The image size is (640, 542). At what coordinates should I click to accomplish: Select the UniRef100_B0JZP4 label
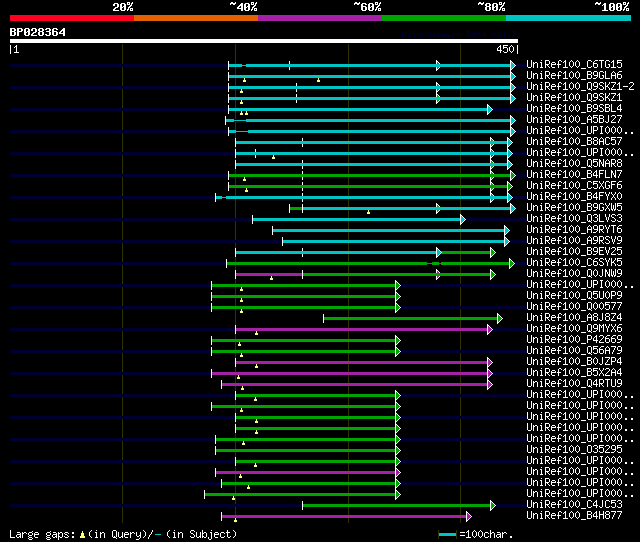click(574, 362)
